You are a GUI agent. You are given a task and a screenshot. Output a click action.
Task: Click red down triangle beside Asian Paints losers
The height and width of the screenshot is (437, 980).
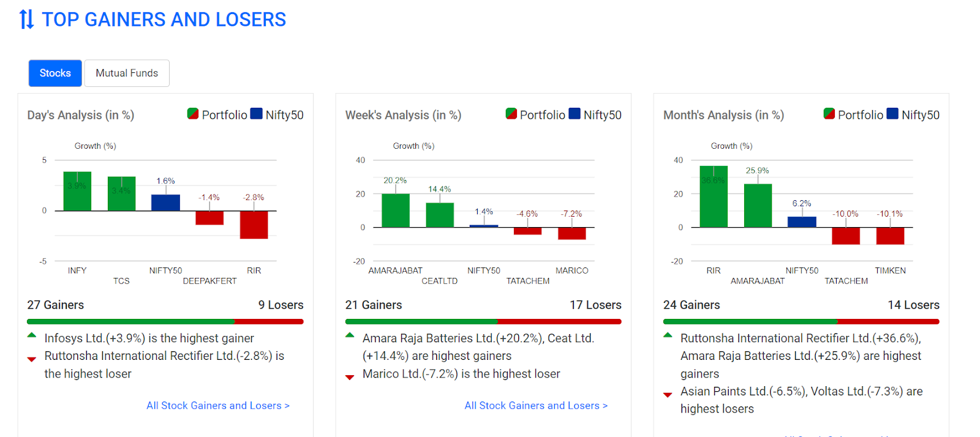(668, 395)
